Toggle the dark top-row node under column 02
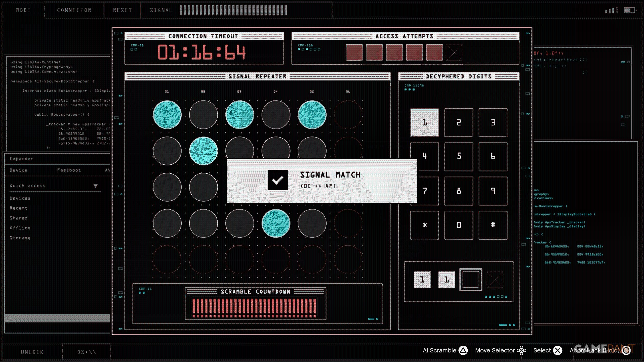The image size is (644, 362). [x=203, y=115]
